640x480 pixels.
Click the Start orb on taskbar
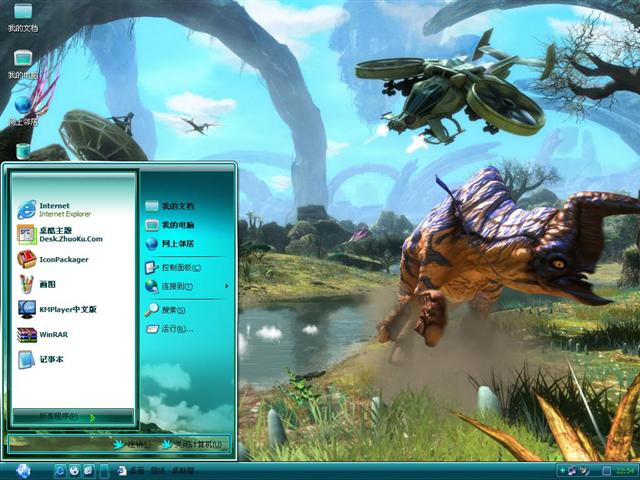click(x=23, y=471)
